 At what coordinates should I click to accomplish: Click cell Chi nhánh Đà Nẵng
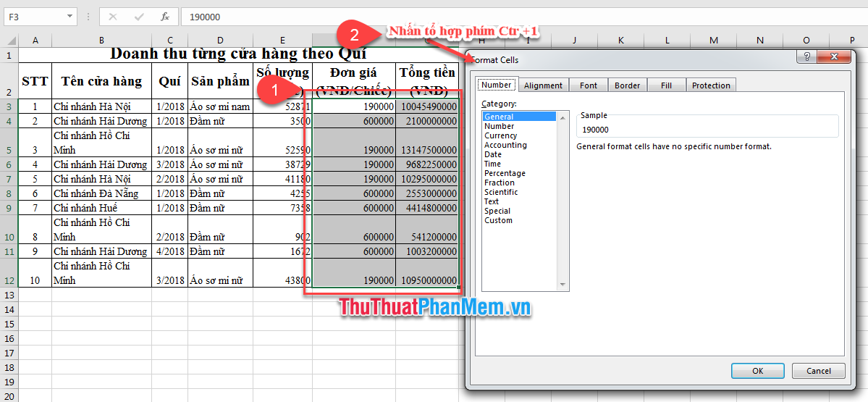(x=102, y=193)
